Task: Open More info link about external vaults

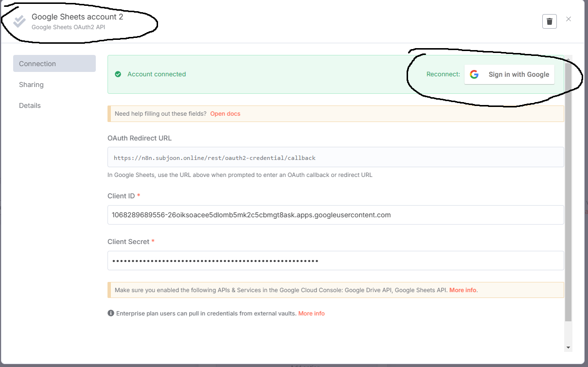Action: (311, 314)
